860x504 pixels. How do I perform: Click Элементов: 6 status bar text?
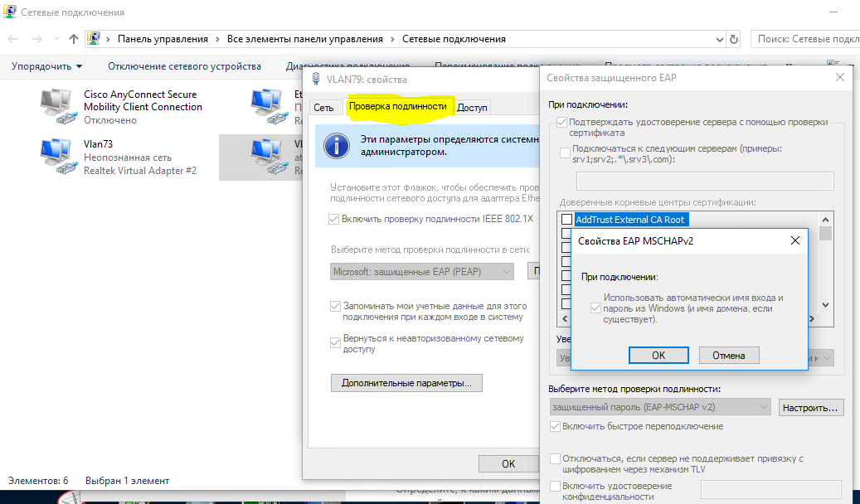38,481
